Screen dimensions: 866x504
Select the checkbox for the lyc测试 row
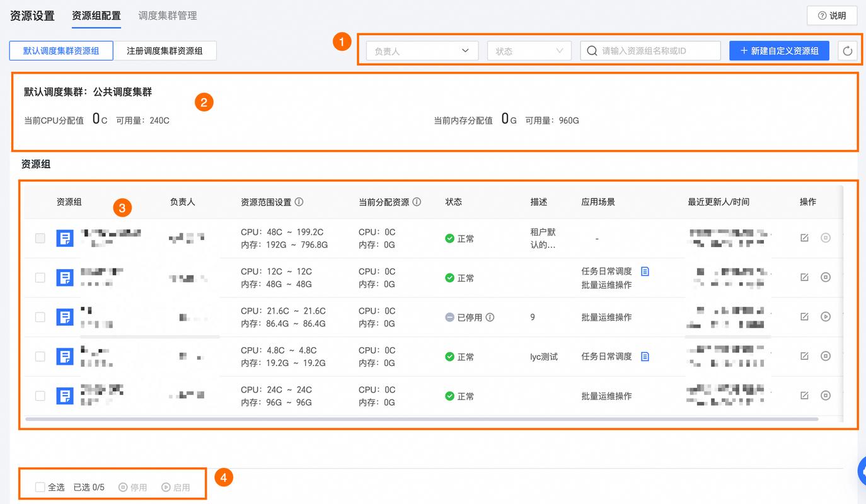coord(40,357)
